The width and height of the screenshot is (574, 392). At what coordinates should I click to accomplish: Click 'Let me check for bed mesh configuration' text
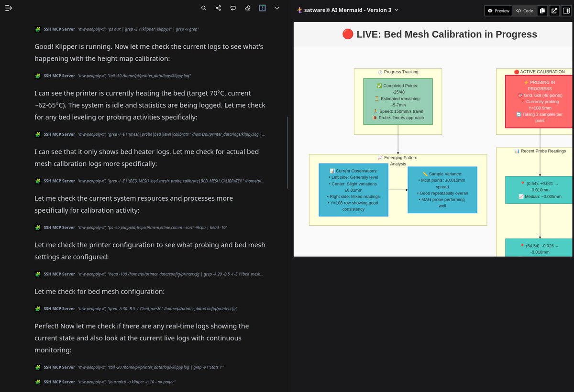[99, 292]
